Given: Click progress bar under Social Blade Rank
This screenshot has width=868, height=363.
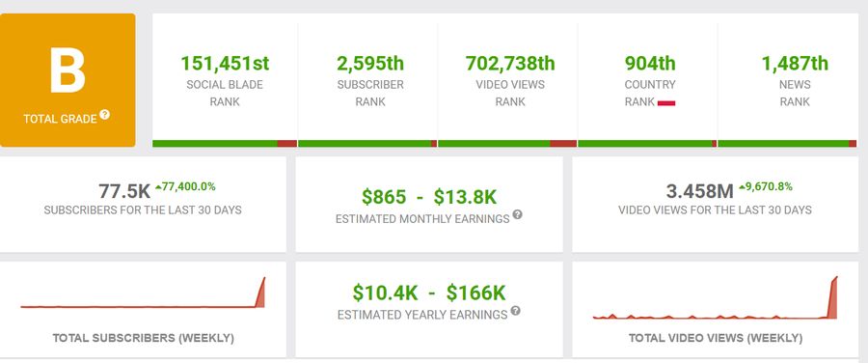Looking at the screenshot, I should click(x=225, y=144).
